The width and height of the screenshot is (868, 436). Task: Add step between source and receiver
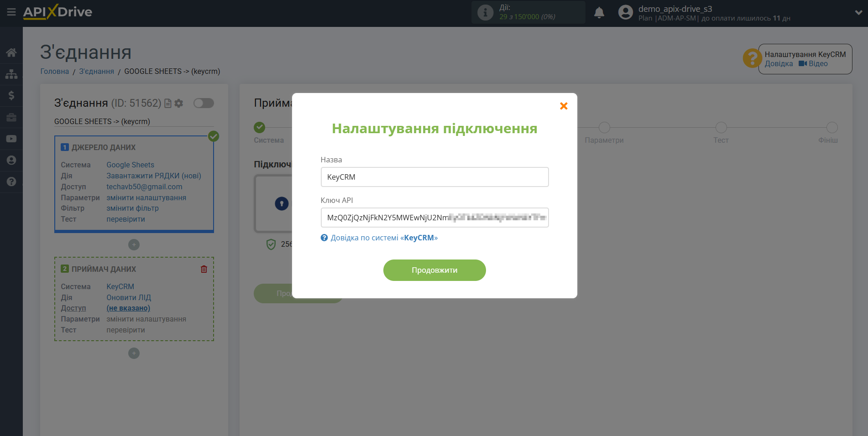point(134,245)
